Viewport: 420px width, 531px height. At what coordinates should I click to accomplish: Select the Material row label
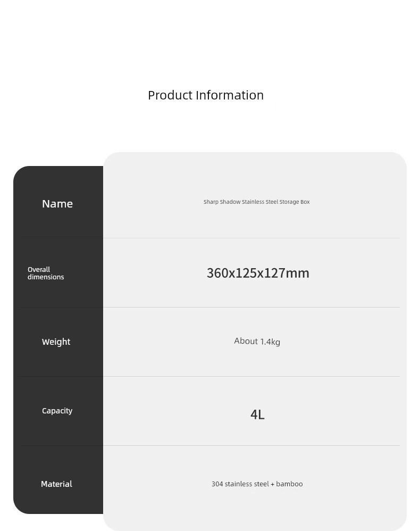coord(56,484)
